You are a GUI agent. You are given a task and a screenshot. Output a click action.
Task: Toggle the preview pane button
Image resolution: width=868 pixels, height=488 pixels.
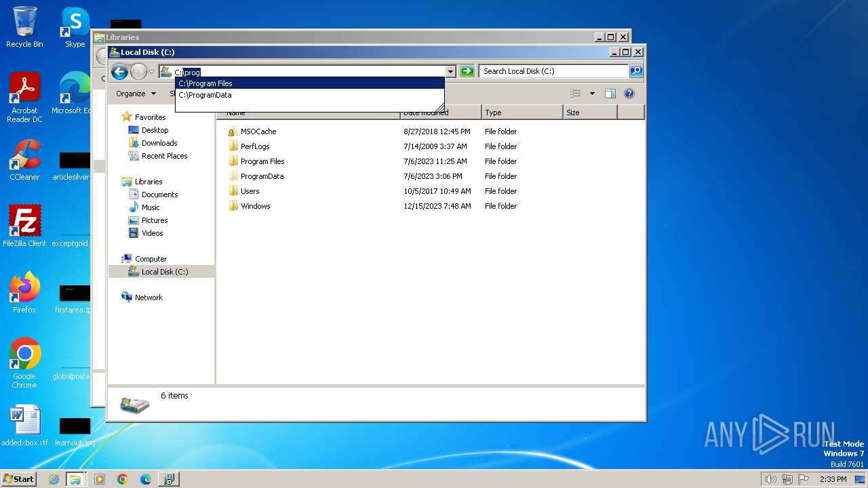(x=610, y=94)
